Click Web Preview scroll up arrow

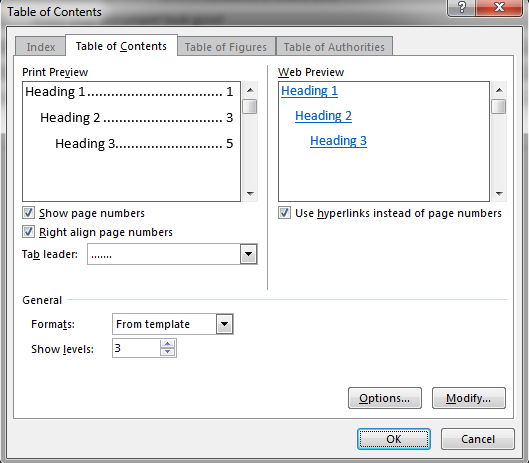[499, 90]
